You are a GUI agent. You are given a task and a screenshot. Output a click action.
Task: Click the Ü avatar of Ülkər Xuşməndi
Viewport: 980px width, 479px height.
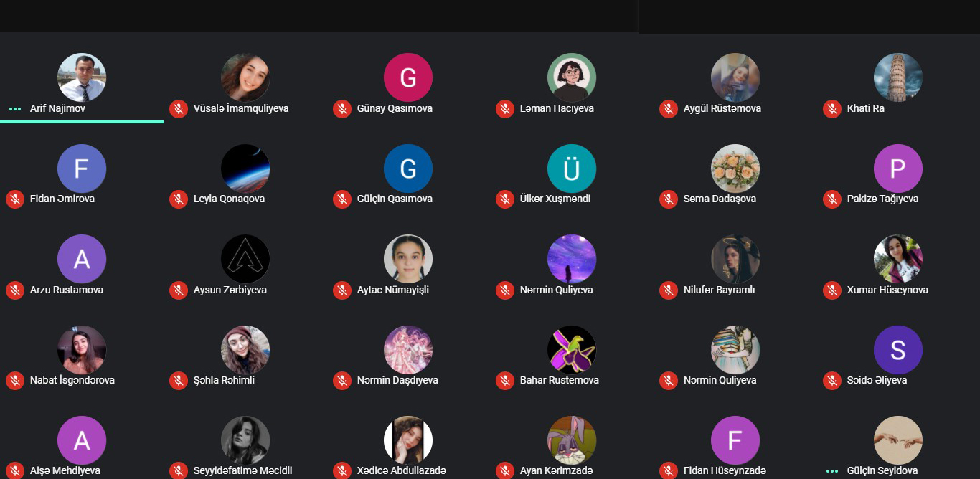pyautogui.click(x=572, y=169)
